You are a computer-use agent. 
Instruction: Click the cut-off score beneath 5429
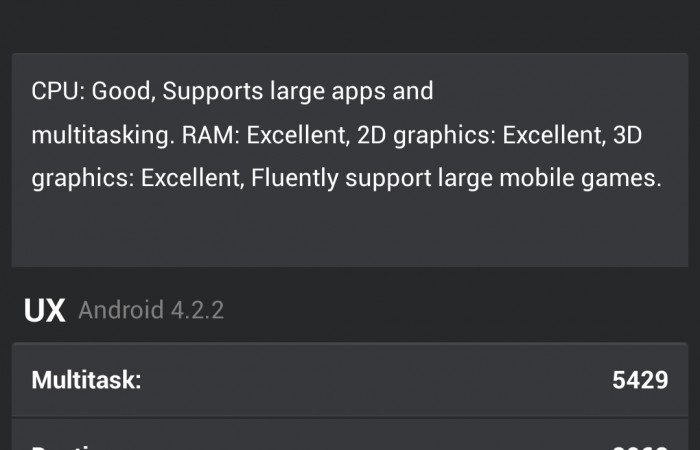(640, 444)
